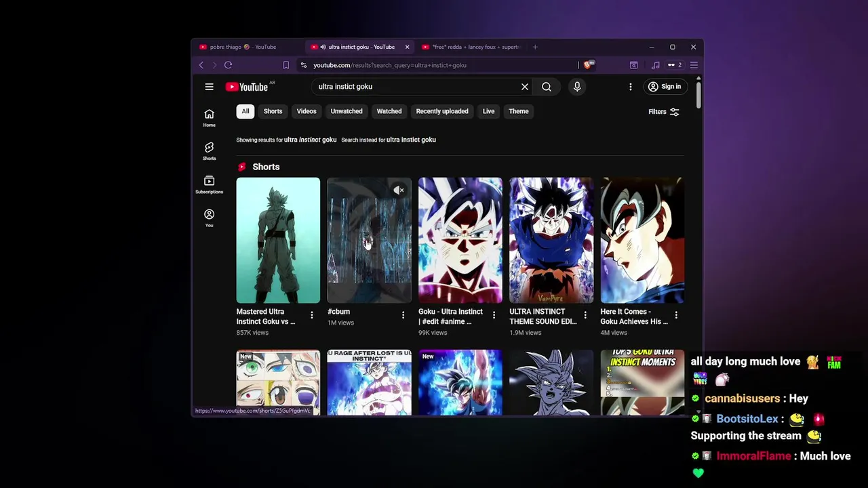Image resolution: width=868 pixels, height=488 pixels.
Task: Click the Here It Comes - Goku Achieves title
Action: point(634,317)
